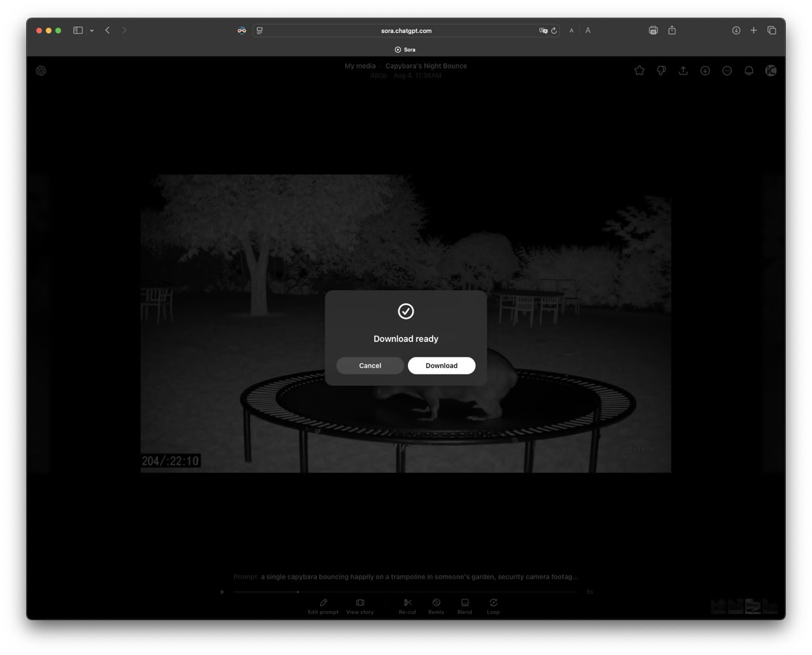Image resolution: width=812 pixels, height=655 pixels.
Task: Click the OpenAI logo icon
Action: pos(41,70)
